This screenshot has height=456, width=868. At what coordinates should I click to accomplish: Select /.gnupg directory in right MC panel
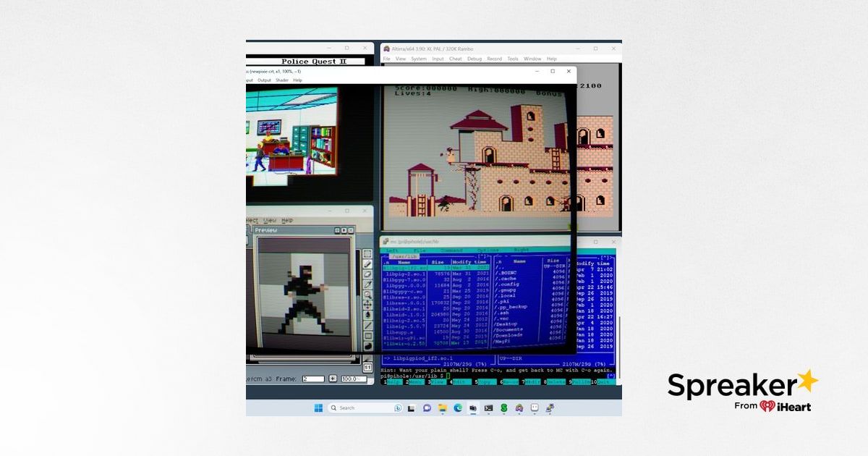[x=506, y=290]
